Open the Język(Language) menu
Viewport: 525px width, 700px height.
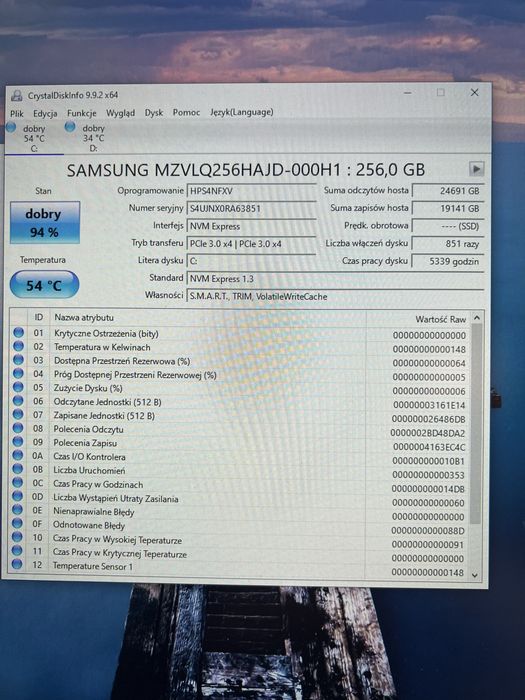(242, 112)
